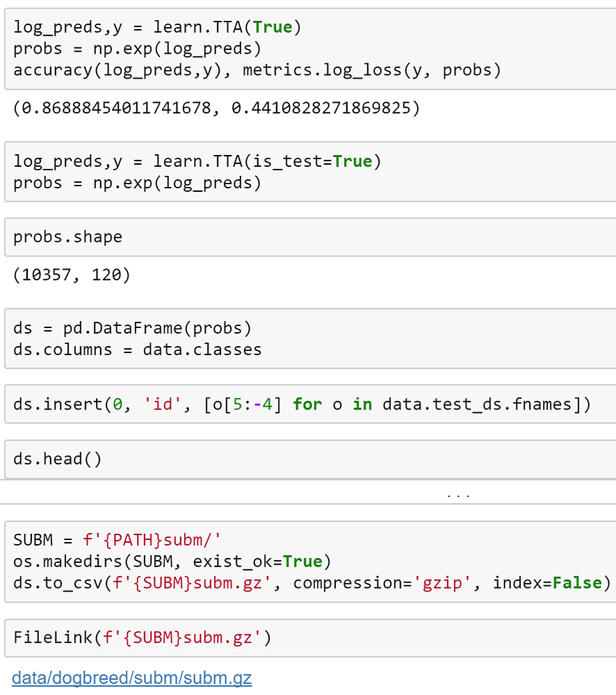Click 'probs = np.exp(log_preds)' in the is_test cell

(138, 183)
